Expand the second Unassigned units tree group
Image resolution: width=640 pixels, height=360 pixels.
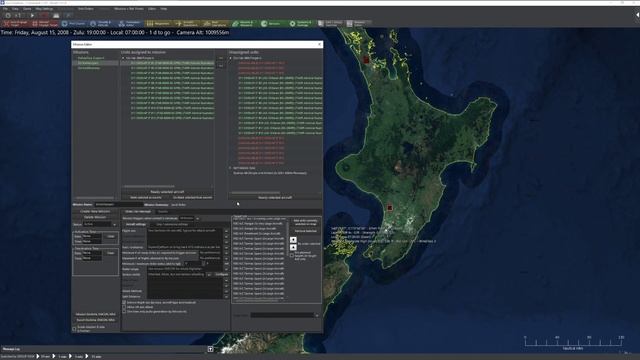pos(231,168)
